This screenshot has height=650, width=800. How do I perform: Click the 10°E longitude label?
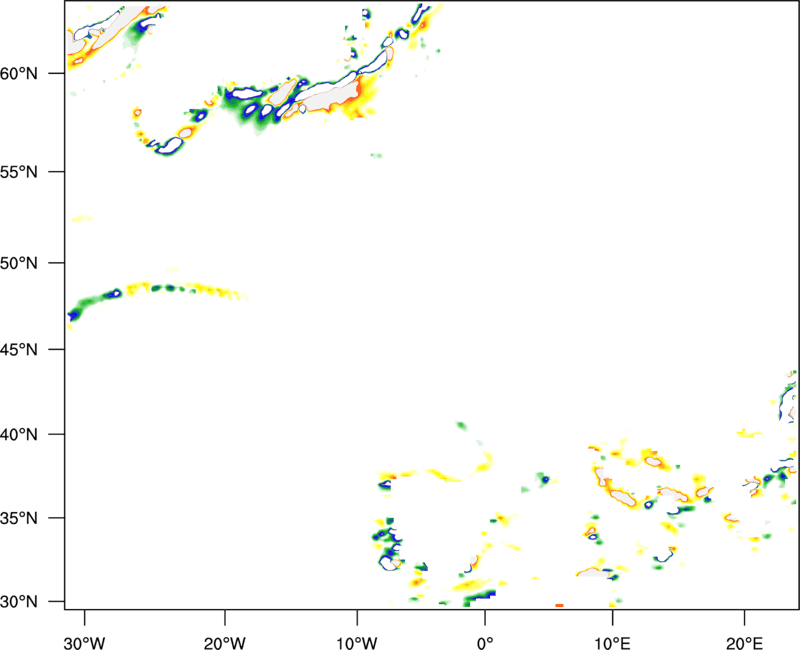coord(612,643)
